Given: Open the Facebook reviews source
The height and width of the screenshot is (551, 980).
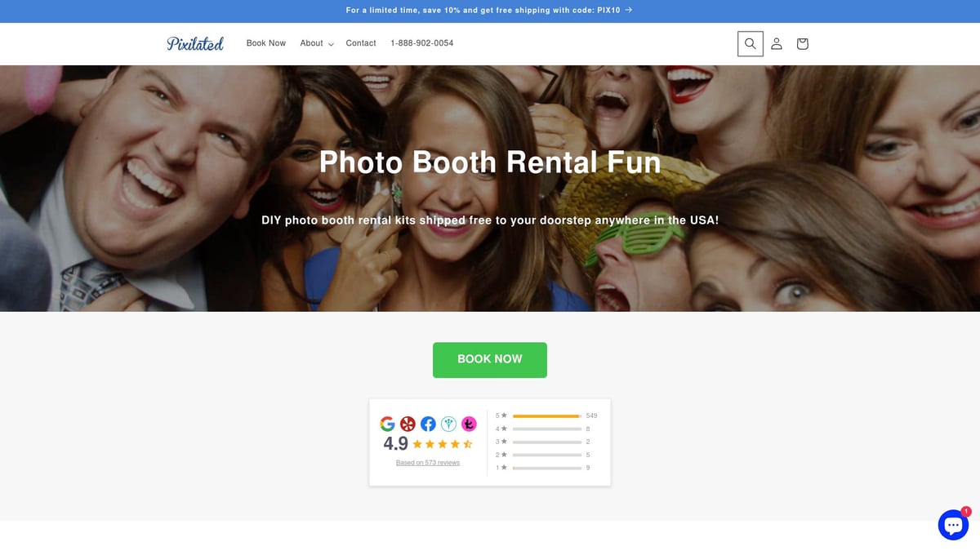Looking at the screenshot, I should click(428, 424).
